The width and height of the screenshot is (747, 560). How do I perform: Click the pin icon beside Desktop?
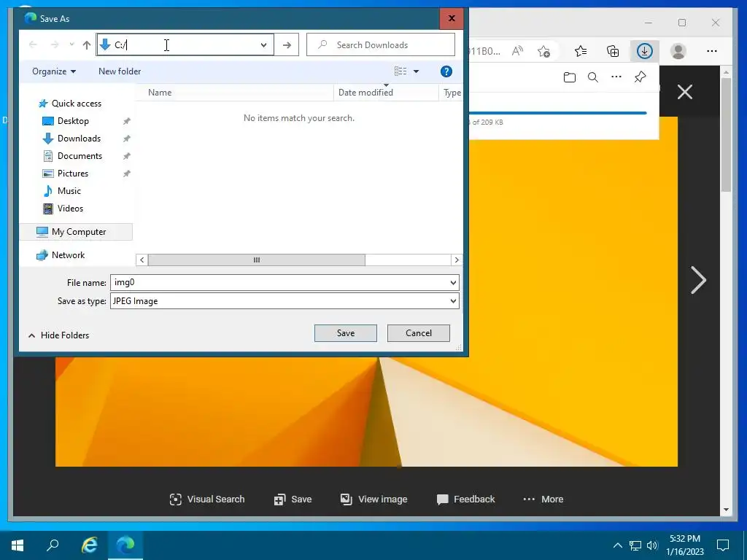[127, 121]
